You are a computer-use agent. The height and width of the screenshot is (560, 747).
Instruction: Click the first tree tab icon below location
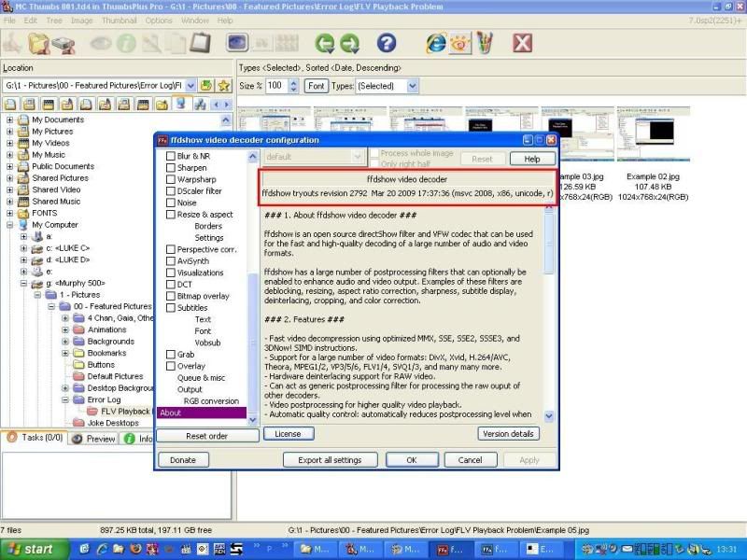[x=10, y=104]
